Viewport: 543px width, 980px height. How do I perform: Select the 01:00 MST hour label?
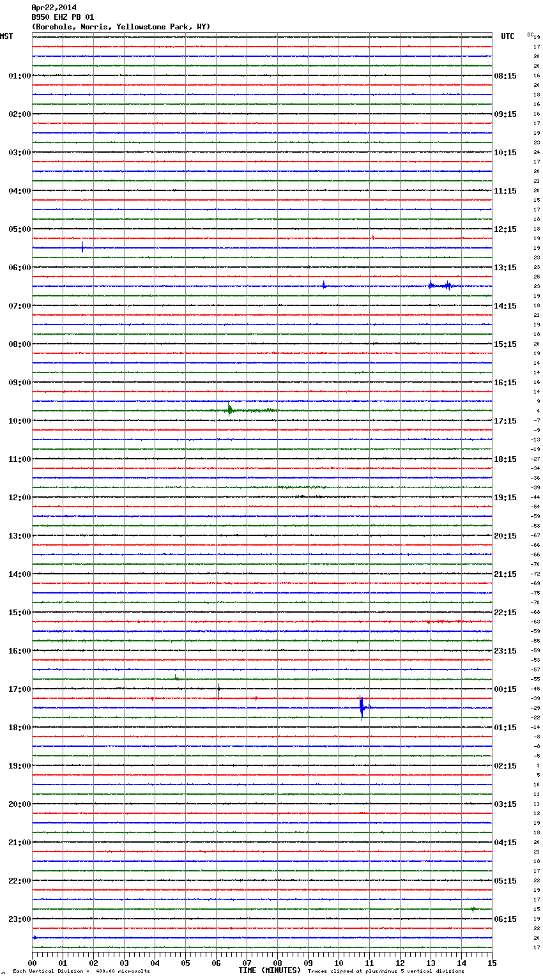coord(20,75)
